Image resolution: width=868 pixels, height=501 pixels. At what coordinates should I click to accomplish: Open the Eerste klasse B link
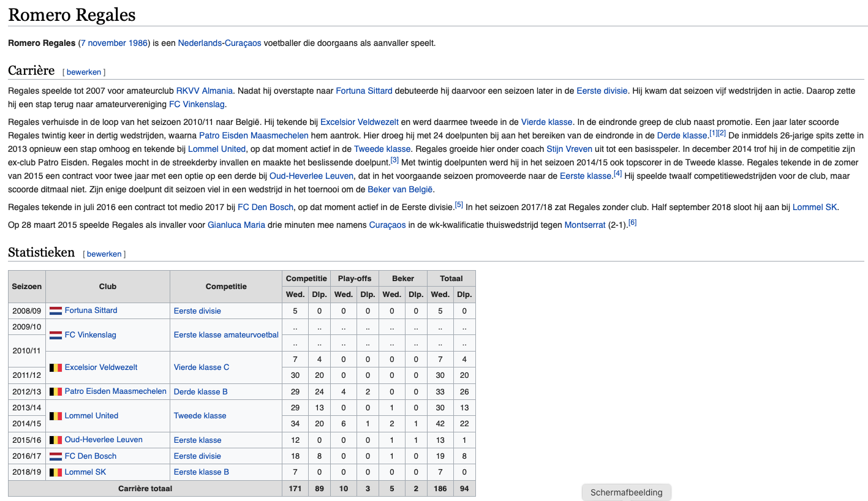(x=202, y=472)
